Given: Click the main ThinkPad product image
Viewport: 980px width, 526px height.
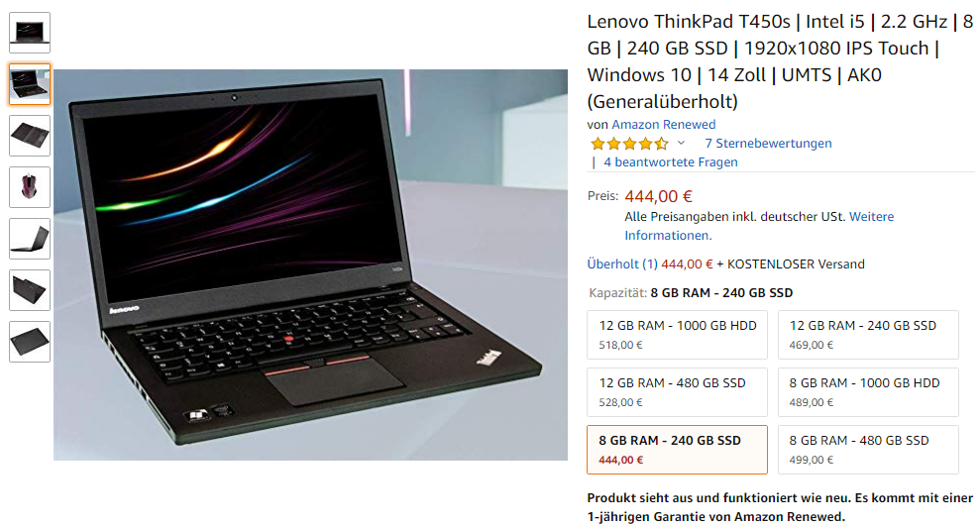Looking at the screenshot, I should 310,264.
